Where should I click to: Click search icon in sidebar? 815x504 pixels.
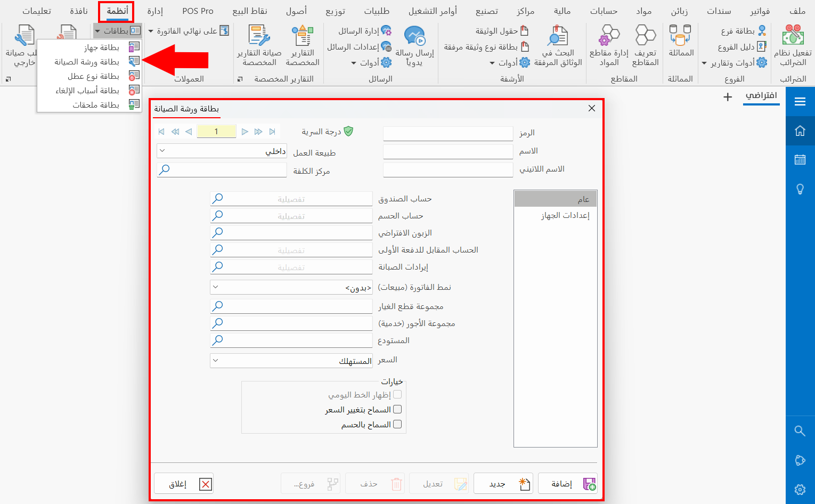pyautogui.click(x=800, y=430)
